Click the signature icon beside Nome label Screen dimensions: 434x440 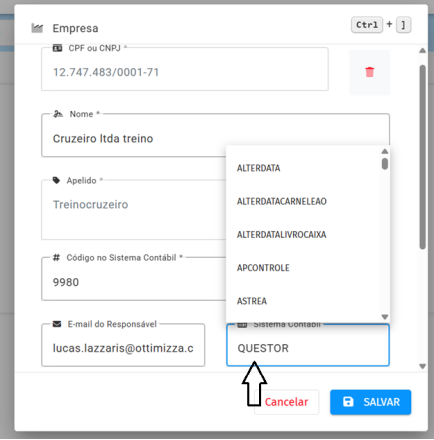coord(58,114)
